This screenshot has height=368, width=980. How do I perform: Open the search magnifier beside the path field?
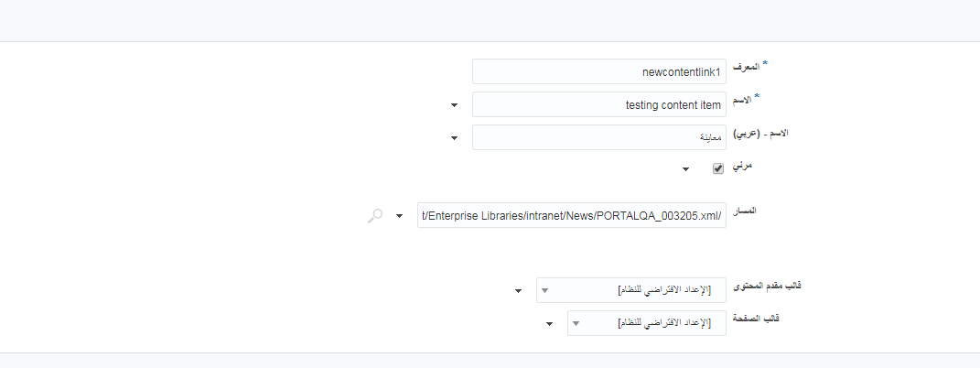pyautogui.click(x=375, y=216)
